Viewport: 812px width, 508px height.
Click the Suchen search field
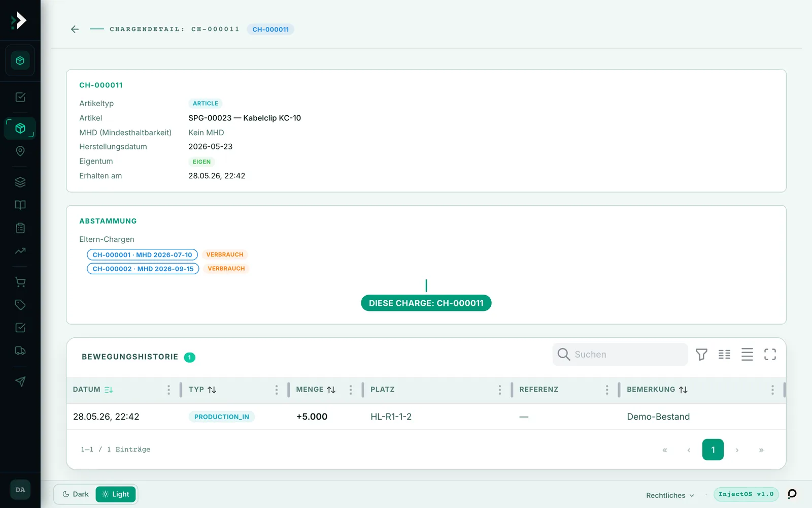620,354
